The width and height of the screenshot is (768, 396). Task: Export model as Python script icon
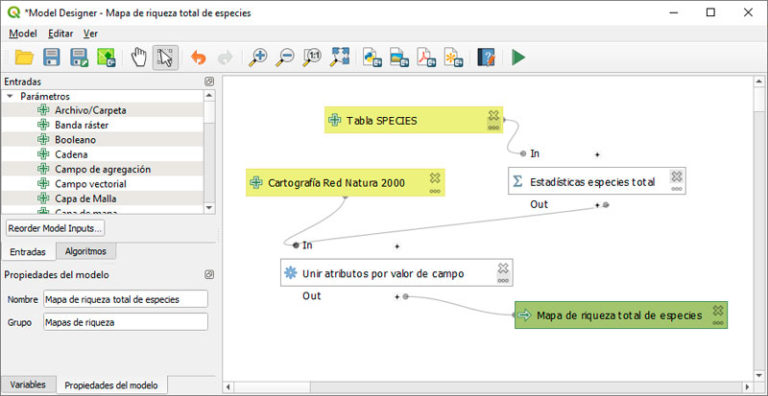click(372, 58)
